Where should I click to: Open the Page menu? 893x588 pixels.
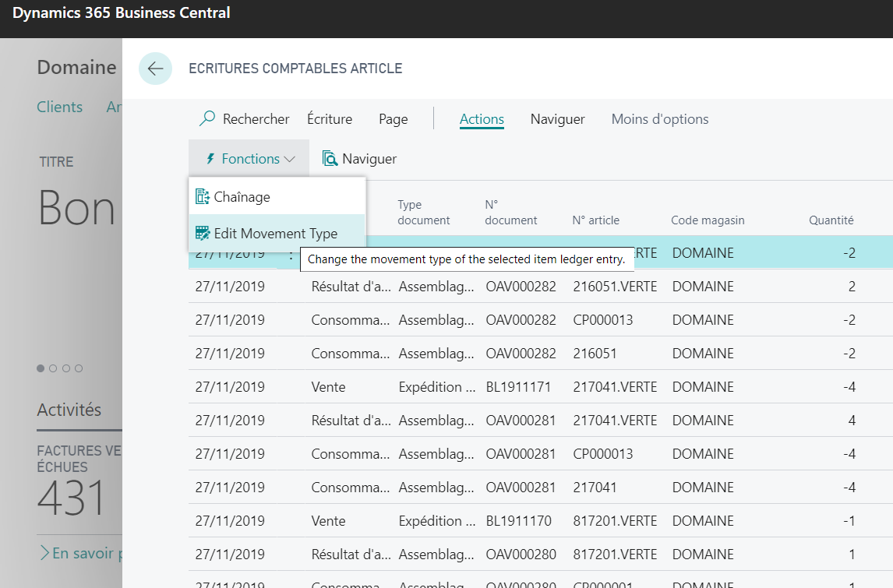(393, 119)
